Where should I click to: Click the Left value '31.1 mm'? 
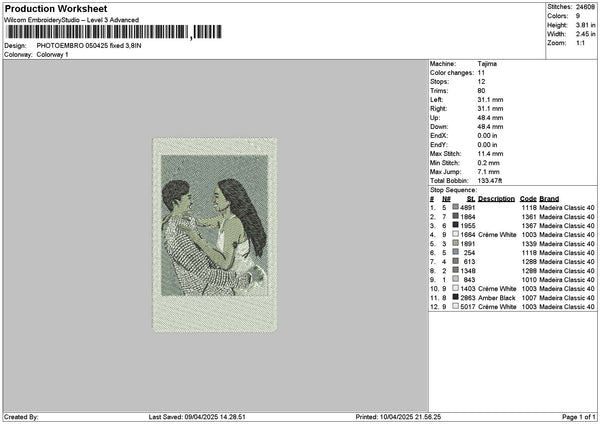490,100
